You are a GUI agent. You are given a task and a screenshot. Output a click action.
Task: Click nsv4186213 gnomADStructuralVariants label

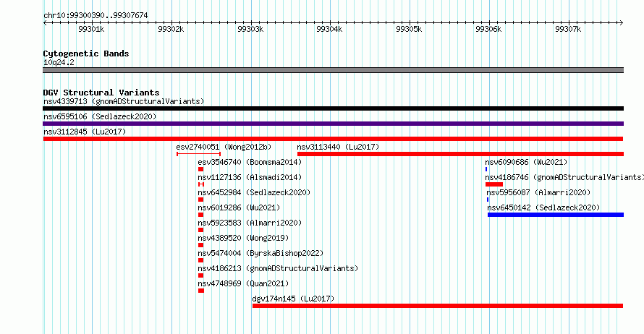[278, 268]
